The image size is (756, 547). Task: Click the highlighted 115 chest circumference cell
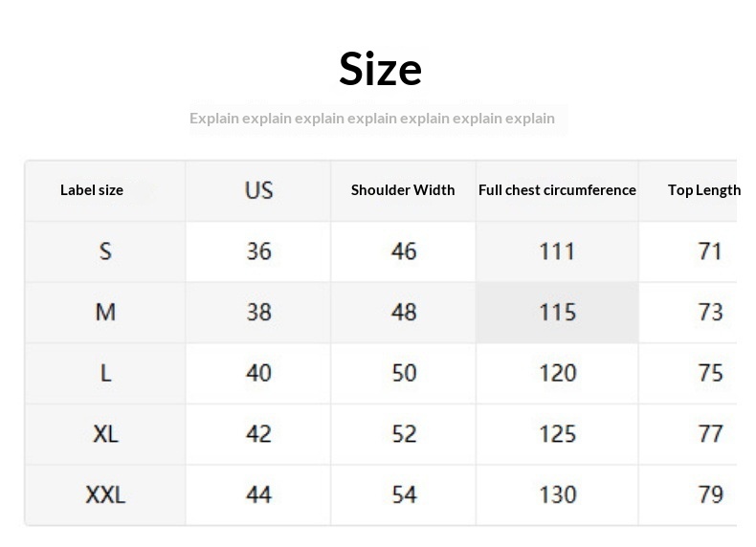click(557, 312)
